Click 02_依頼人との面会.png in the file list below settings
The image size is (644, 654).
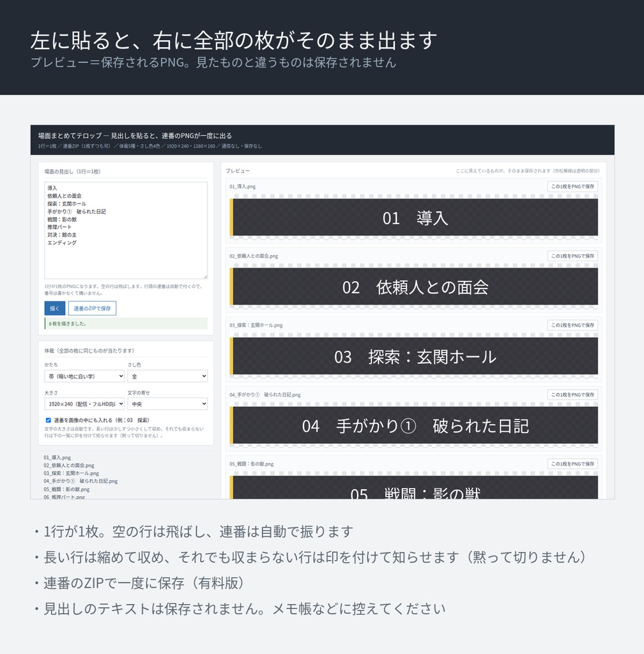point(69,465)
